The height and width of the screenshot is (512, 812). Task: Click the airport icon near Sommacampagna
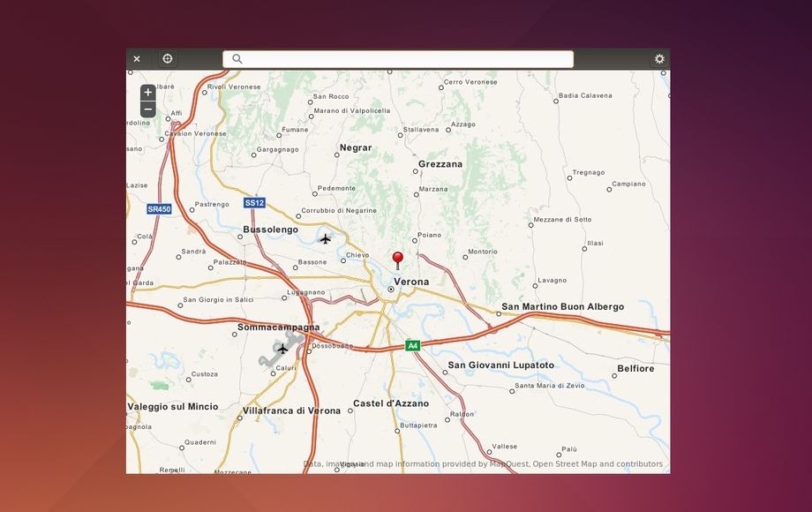282,349
